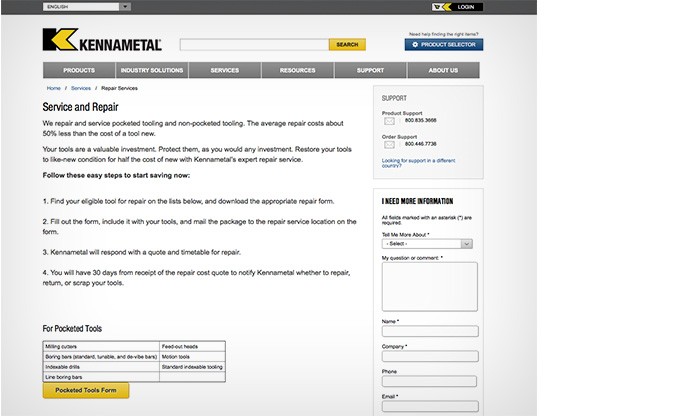
Task: Open the shopping cart icon
Action: click(x=437, y=6)
